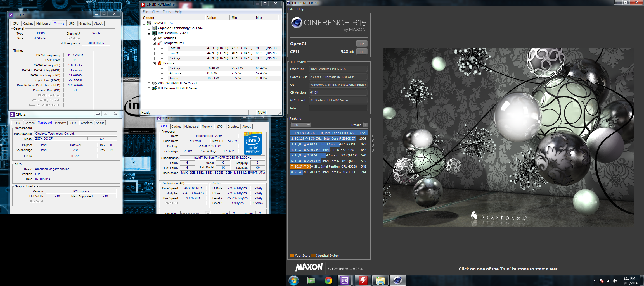This screenshot has height=286, width=644.
Task: Click the hard drive icon beside WDC WD1600HLFS
Action: pos(154,83)
